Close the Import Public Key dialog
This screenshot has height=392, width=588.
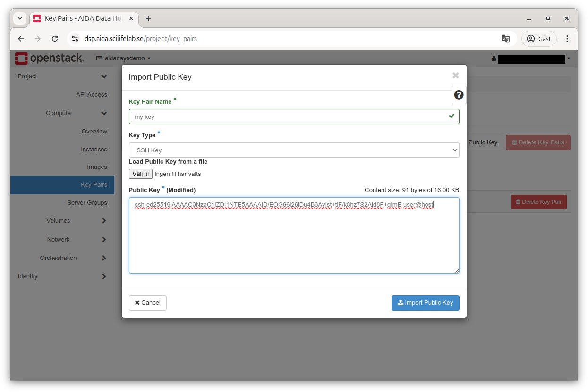tap(455, 75)
